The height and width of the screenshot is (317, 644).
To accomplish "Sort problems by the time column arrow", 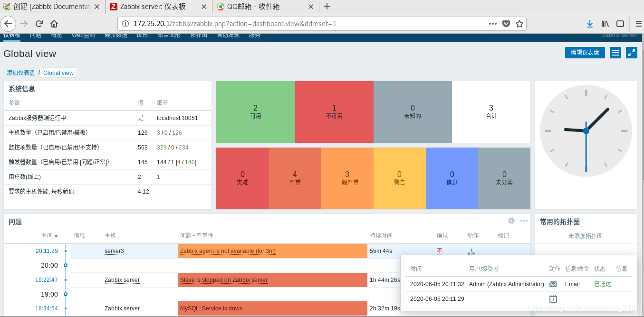I will tap(56, 236).
